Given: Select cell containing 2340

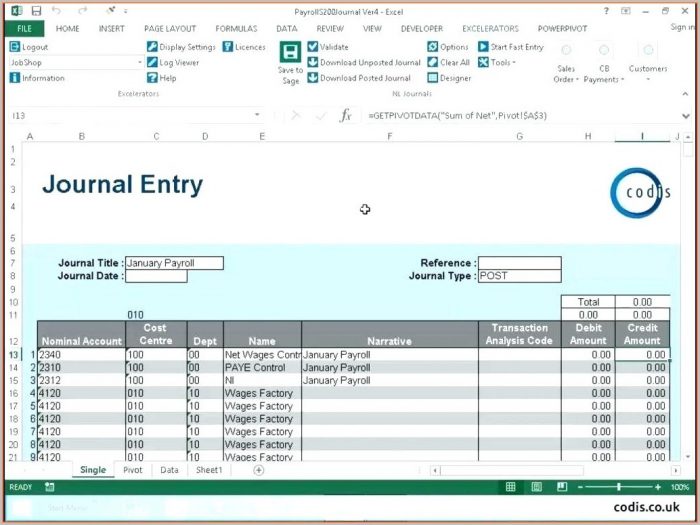Looking at the screenshot, I should pos(81,354).
